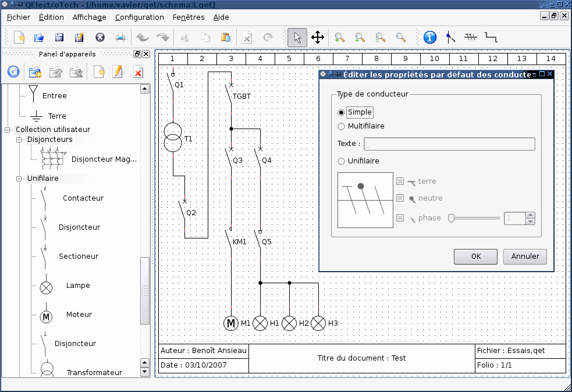Select the Moteur element in tree
Viewport: 572px width, 392px height.
point(79,314)
